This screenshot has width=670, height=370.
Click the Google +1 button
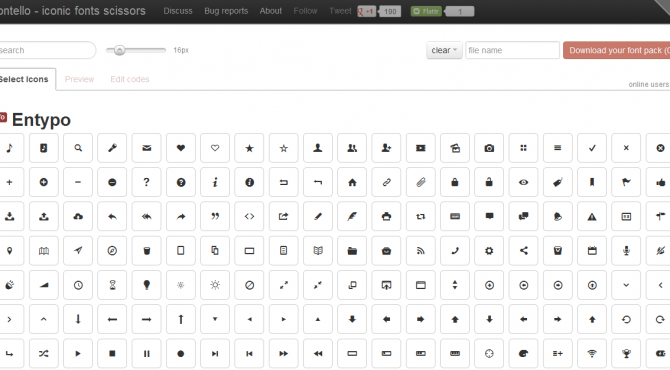tap(367, 12)
